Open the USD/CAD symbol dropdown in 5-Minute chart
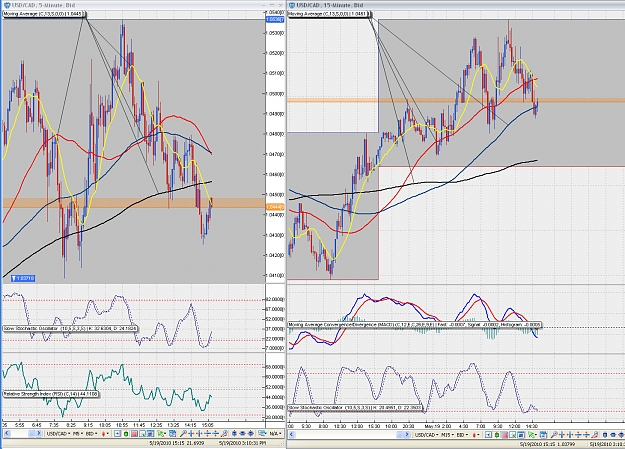 [x=59, y=433]
